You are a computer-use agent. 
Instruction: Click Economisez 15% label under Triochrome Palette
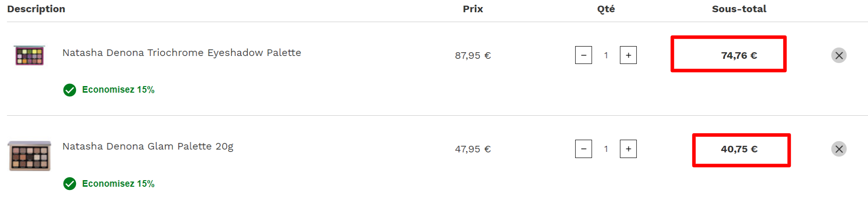tap(118, 90)
